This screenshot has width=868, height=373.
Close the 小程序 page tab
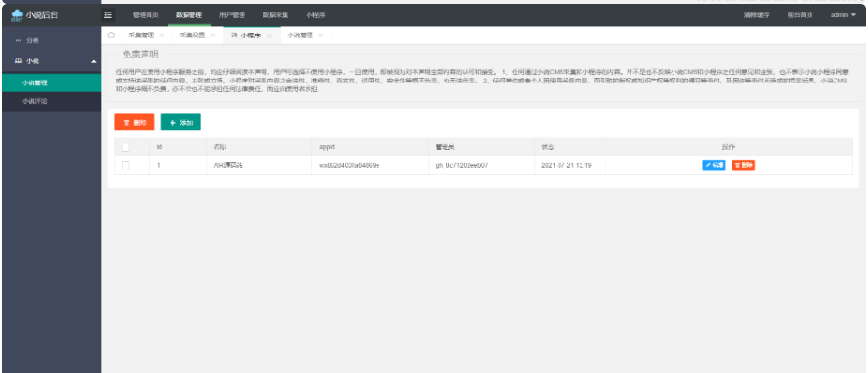coord(269,35)
